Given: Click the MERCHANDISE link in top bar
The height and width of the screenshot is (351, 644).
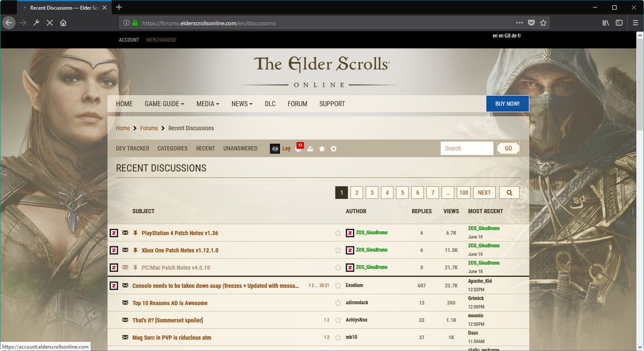Looking at the screenshot, I should [x=162, y=40].
